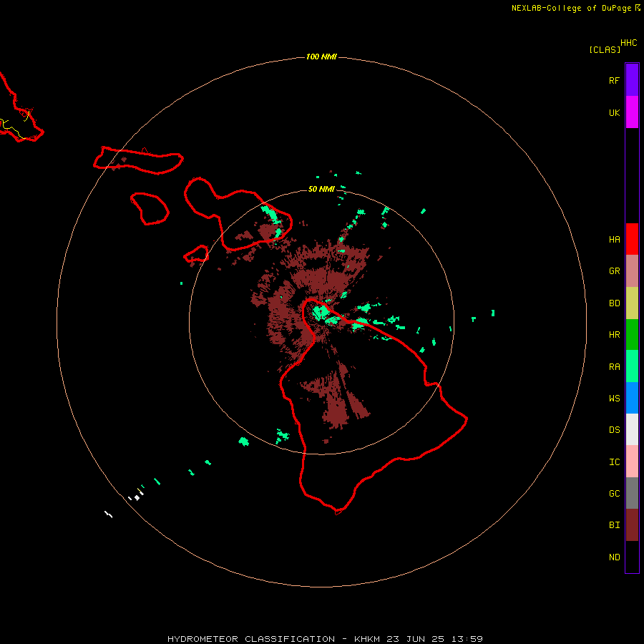The width and height of the screenshot is (644, 644).
Task: Click the UK legend label
Action: [x=614, y=113]
